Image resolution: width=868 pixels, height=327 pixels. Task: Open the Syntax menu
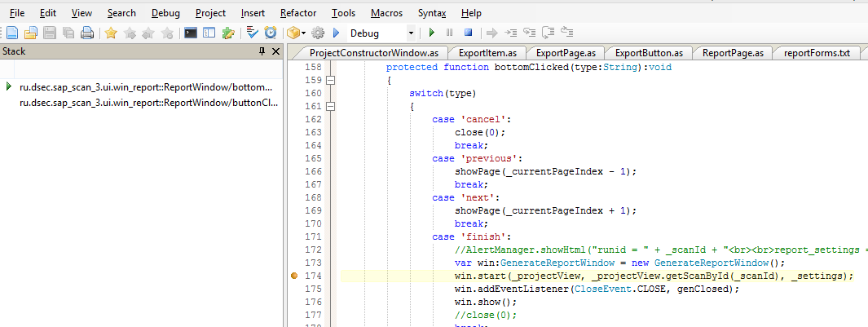432,13
